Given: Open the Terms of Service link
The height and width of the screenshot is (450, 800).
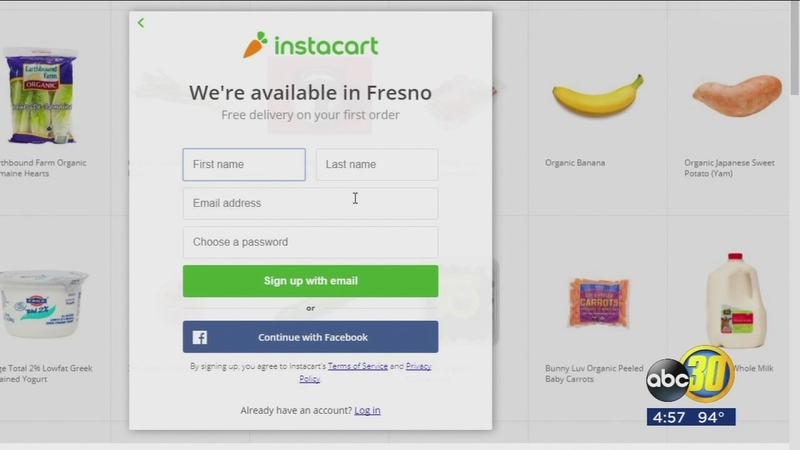Looking at the screenshot, I should tap(358, 366).
